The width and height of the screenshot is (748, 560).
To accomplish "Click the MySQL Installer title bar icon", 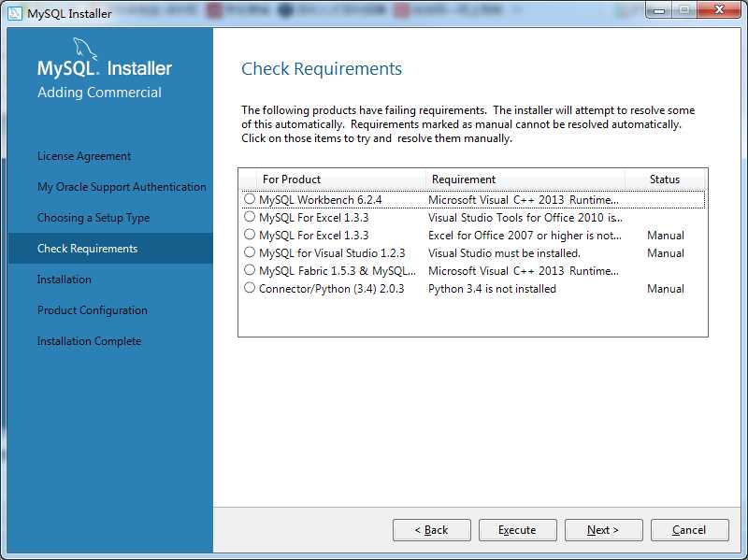I will [x=15, y=13].
